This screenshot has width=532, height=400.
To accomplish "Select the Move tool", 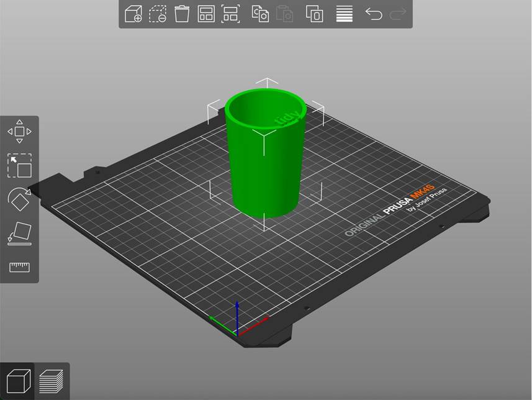I will (x=19, y=130).
